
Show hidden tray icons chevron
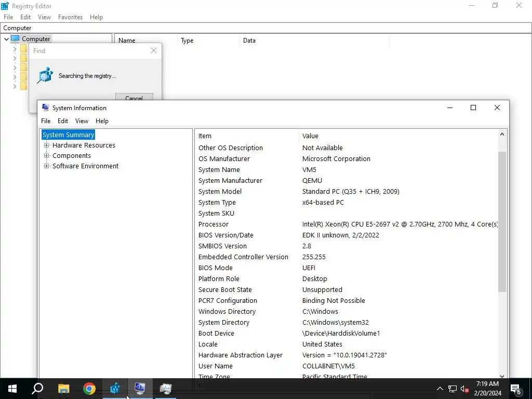440,389
